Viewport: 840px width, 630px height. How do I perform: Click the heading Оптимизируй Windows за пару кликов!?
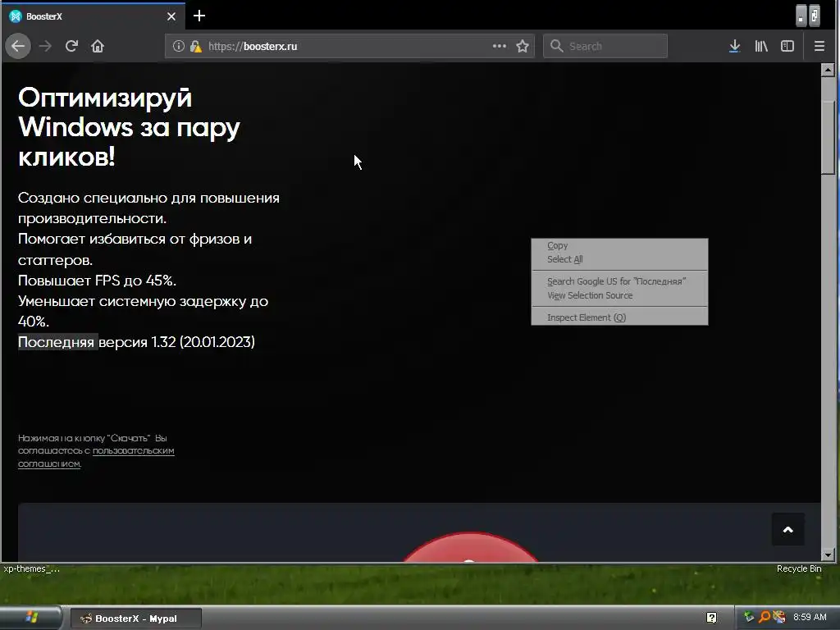129,127
